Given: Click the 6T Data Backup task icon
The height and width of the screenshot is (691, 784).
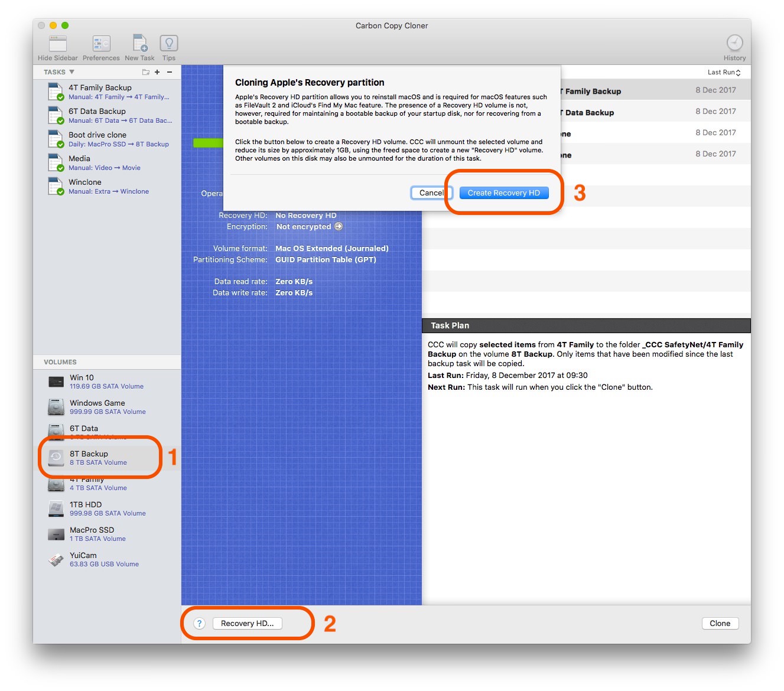Looking at the screenshot, I should (x=56, y=115).
